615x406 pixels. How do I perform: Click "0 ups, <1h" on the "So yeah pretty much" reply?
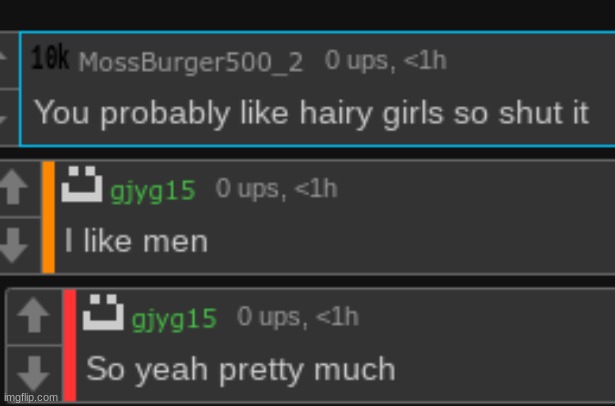tap(298, 317)
